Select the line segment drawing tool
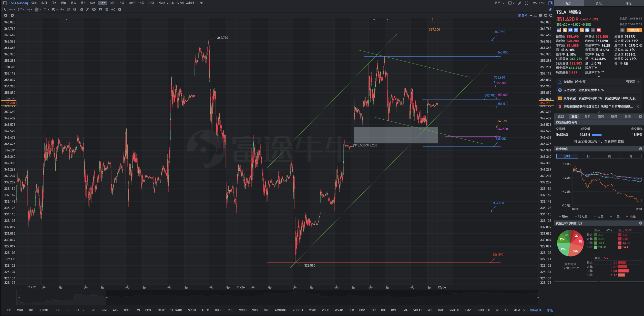644x316 pixels. pyautogui.click(x=11, y=9)
